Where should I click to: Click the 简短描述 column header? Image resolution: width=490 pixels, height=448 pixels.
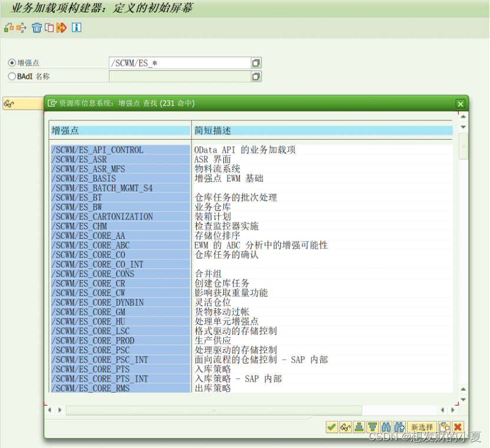click(x=323, y=130)
